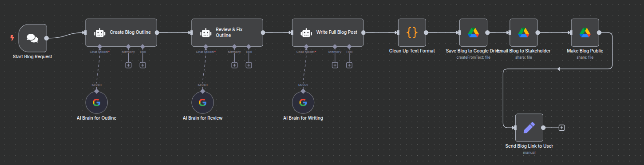
Task: Click the output port of Review & Fix Outline
Action: (263, 32)
